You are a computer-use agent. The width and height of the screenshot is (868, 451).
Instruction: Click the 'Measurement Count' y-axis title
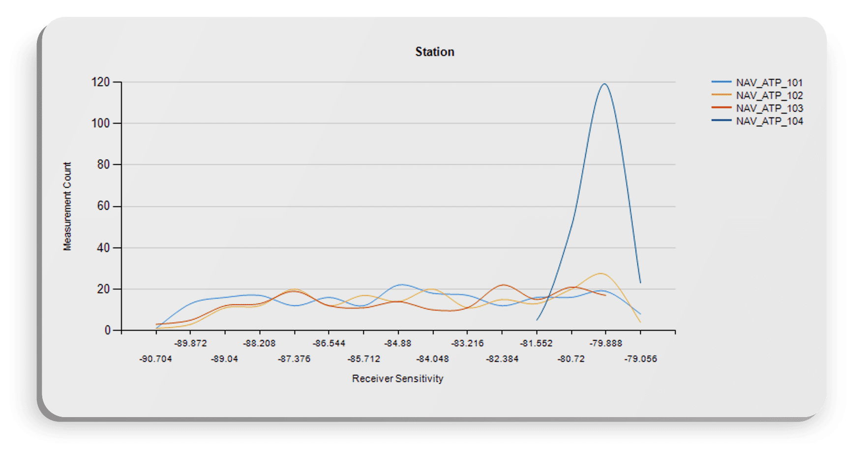click(67, 206)
